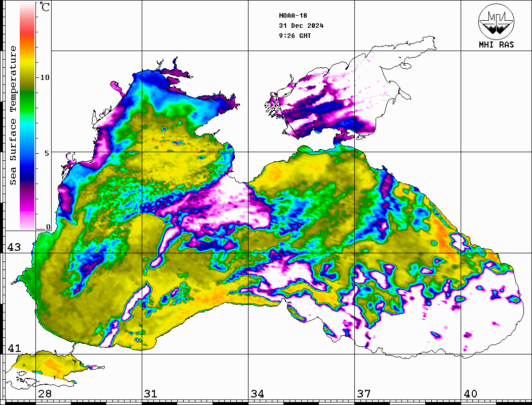Screen dimensions: 532x405
Task: Click the '10' tick on temperature scale
Action: pos(45,77)
